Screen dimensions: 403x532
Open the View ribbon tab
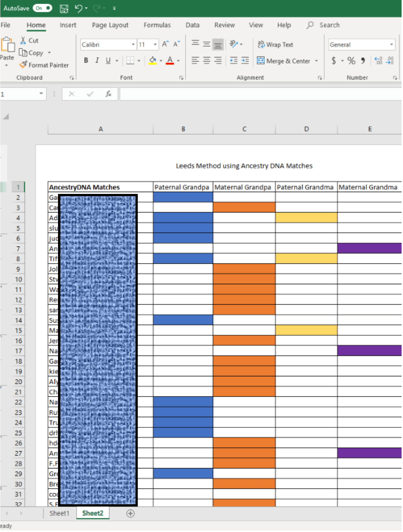pos(256,25)
